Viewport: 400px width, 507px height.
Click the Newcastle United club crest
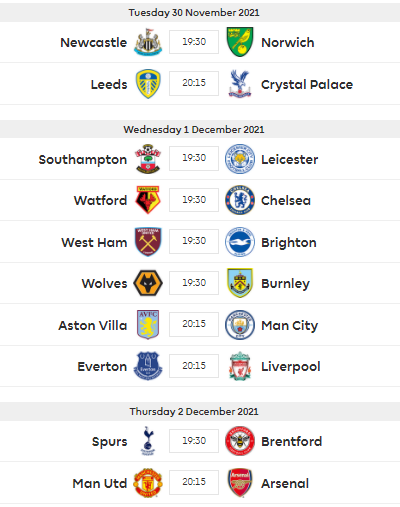click(x=148, y=42)
